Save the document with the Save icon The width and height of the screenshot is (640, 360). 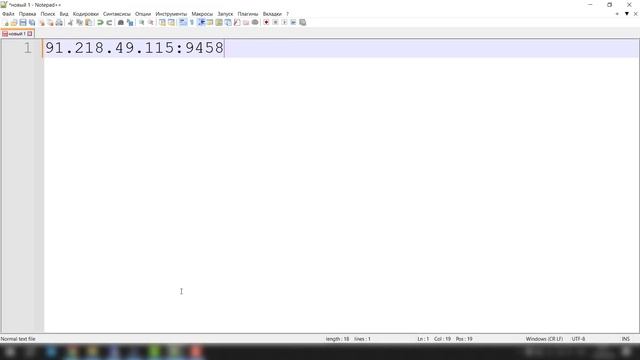click(23, 22)
